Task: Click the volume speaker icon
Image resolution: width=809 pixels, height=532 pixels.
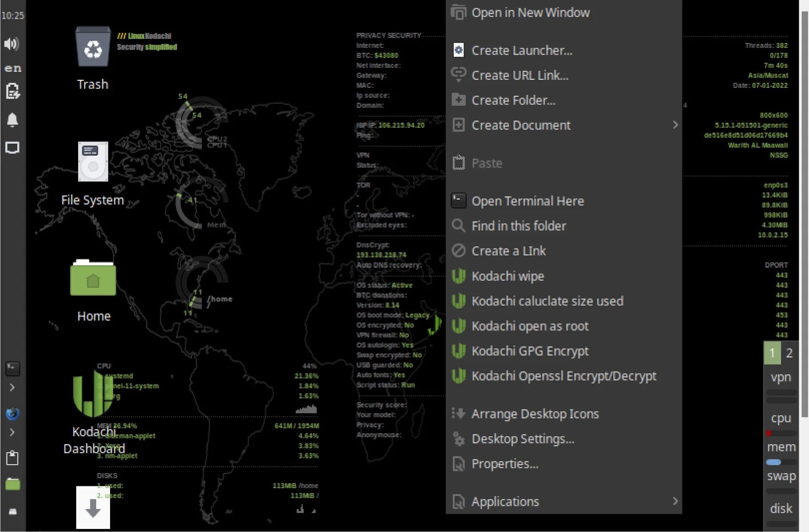Action: (x=13, y=44)
